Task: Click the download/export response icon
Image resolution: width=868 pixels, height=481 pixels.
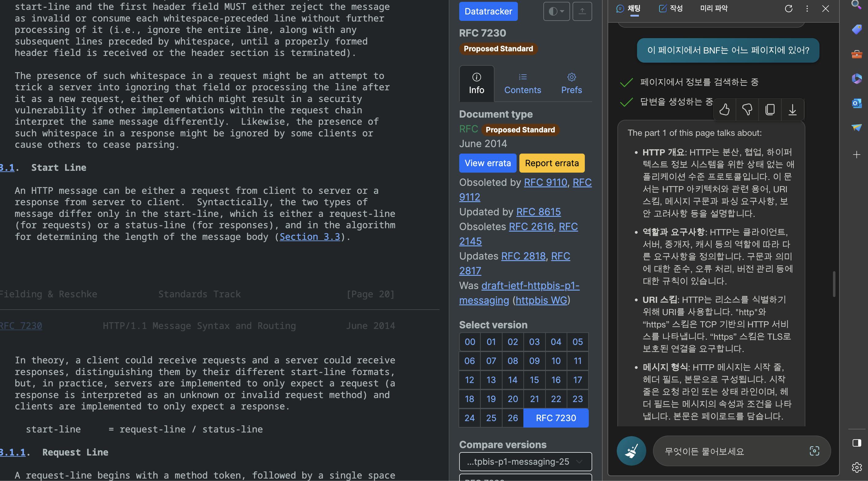Action: tap(792, 110)
